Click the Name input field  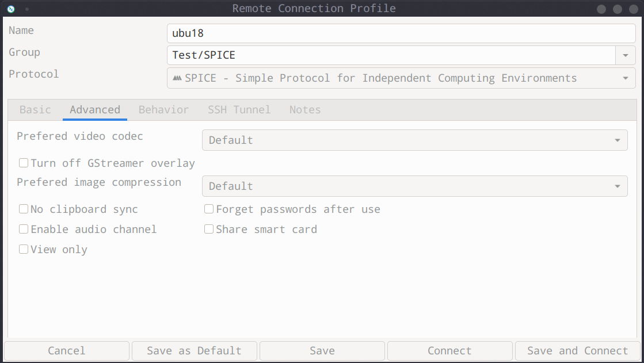401,33
